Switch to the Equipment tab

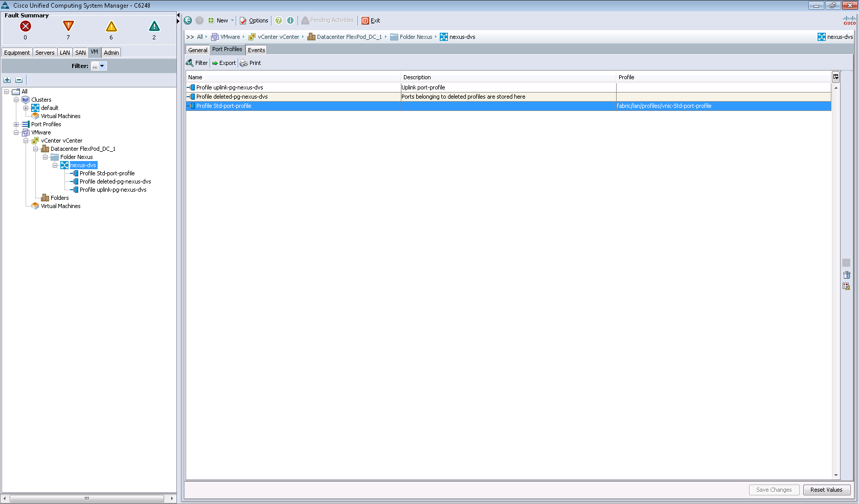click(x=17, y=53)
